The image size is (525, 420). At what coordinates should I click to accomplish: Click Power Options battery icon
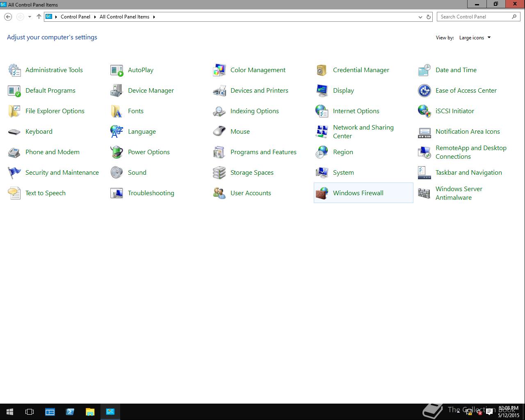tap(117, 152)
